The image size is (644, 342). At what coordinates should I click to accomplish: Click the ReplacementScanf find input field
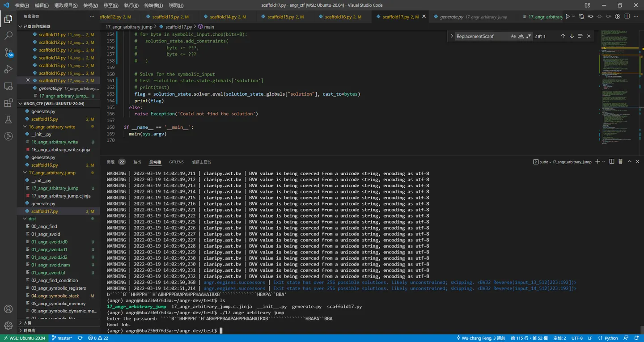482,36
